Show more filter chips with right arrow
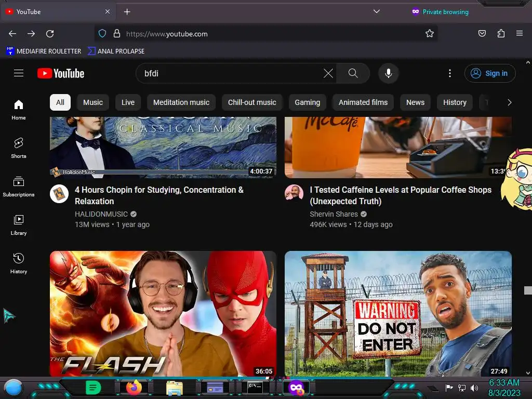 click(x=509, y=102)
